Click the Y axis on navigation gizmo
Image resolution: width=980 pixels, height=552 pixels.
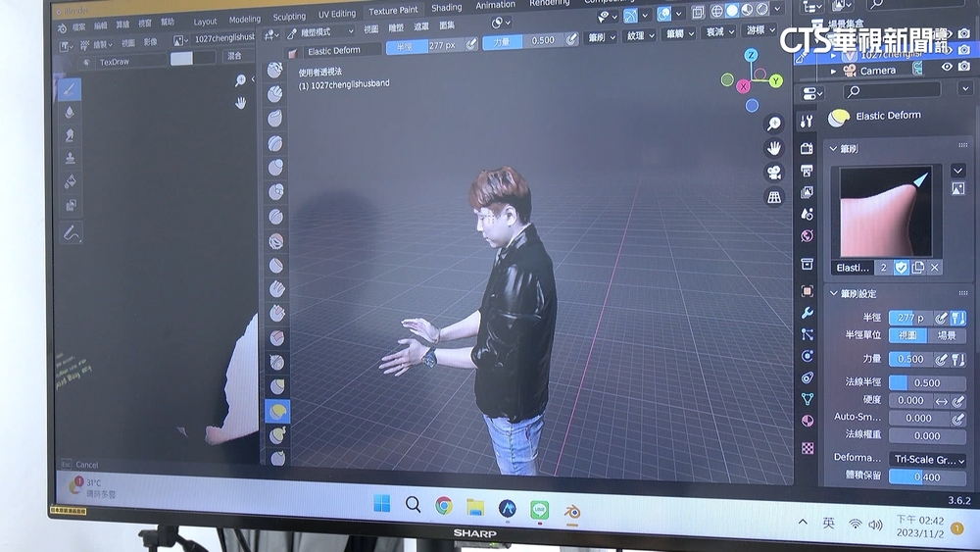(x=775, y=80)
